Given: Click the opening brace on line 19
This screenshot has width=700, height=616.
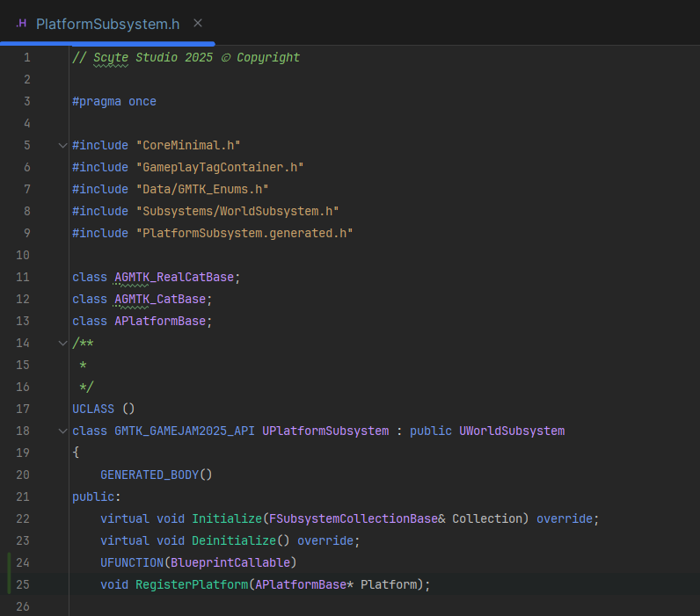Looking at the screenshot, I should [x=76, y=453].
